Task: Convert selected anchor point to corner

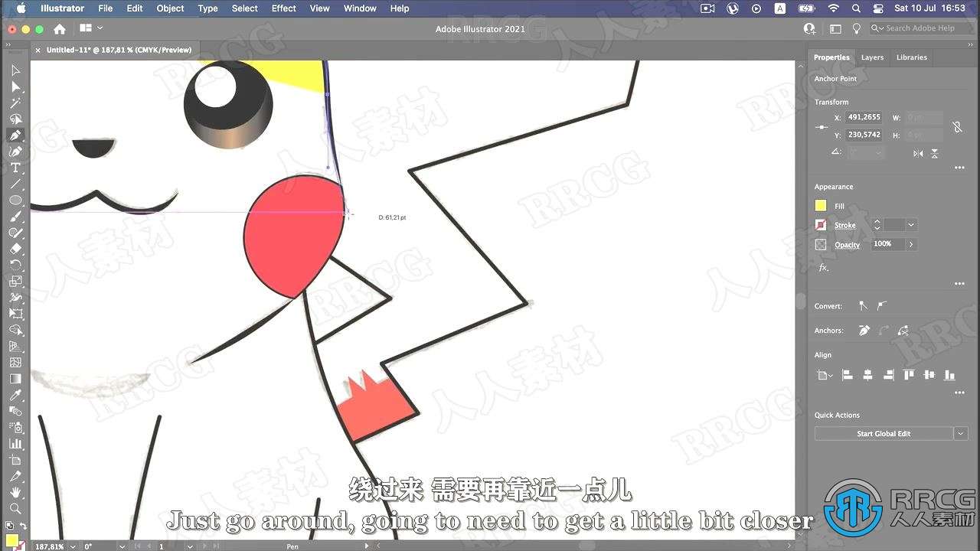Action: (864, 305)
